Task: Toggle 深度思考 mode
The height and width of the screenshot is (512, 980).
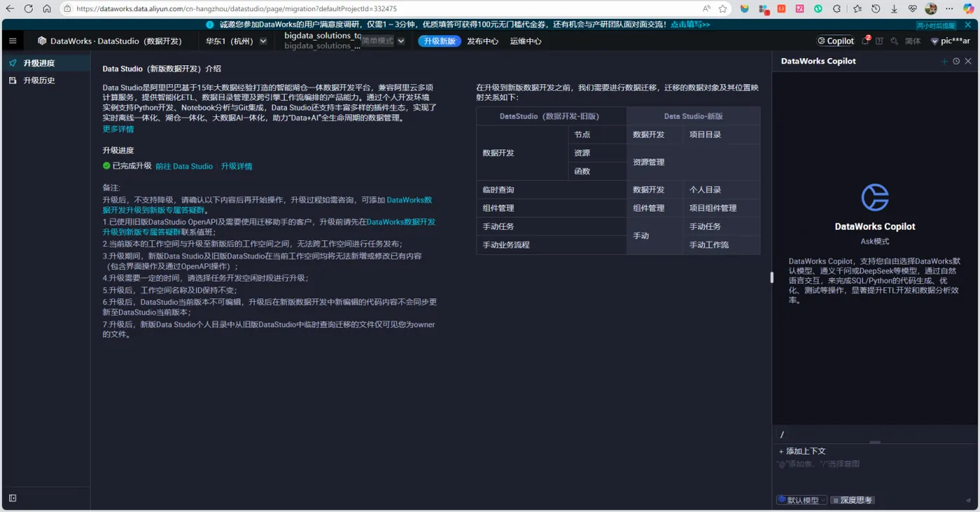Action: (853, 500)
